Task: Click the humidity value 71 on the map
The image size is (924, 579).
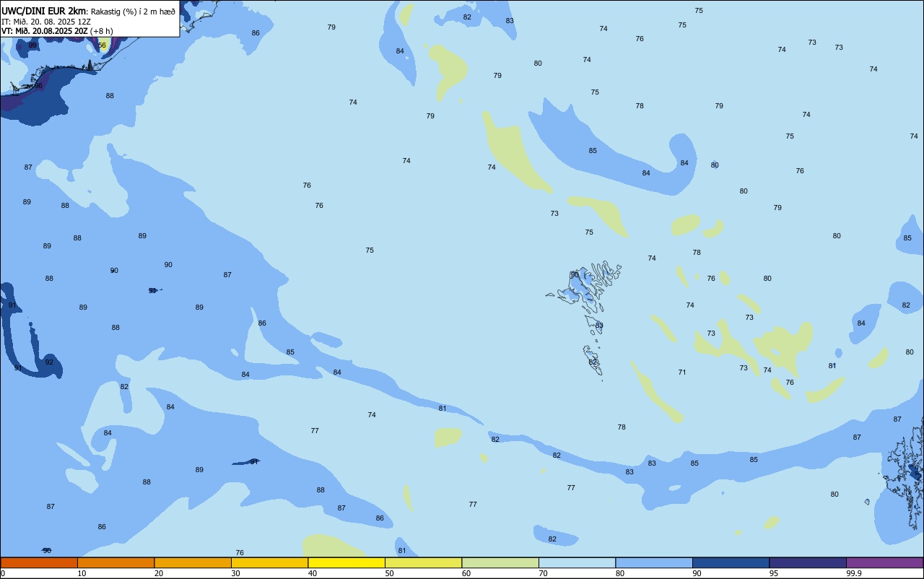Action: [x=682, y=372]
